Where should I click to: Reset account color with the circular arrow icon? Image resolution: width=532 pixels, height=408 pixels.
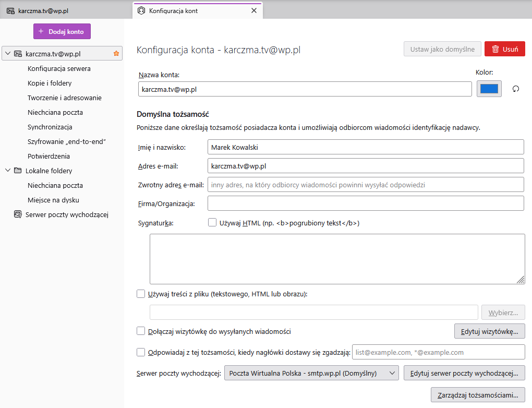click(516, 89)
